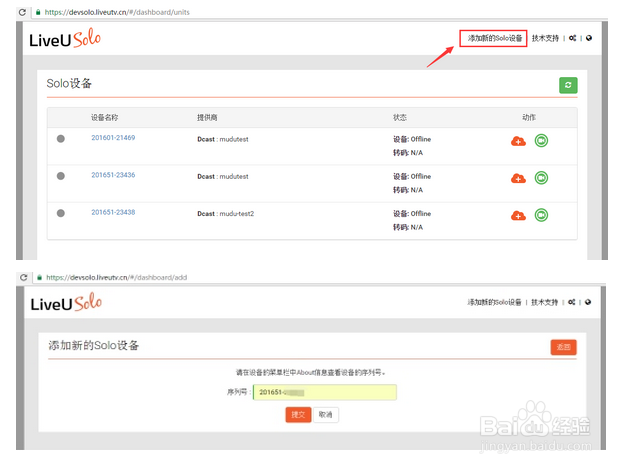Click the devsolo dashboard/add address bar URL

(x=117, y=278)
